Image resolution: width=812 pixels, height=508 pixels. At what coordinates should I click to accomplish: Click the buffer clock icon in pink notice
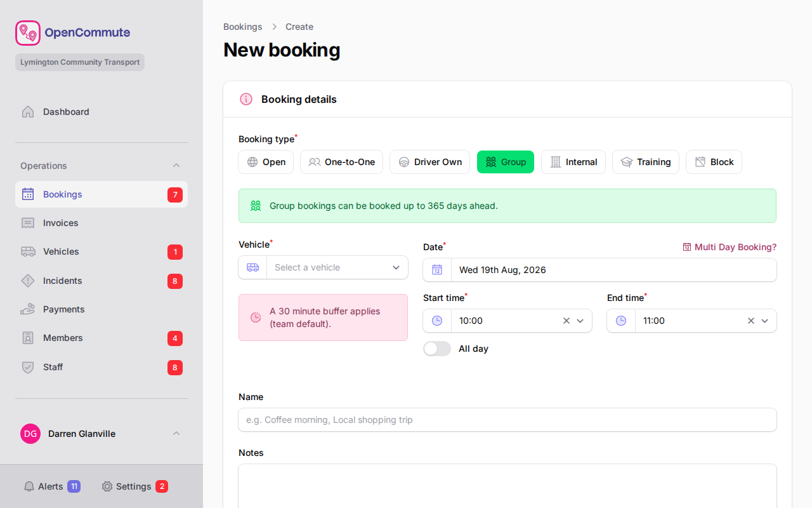point(256,317)
